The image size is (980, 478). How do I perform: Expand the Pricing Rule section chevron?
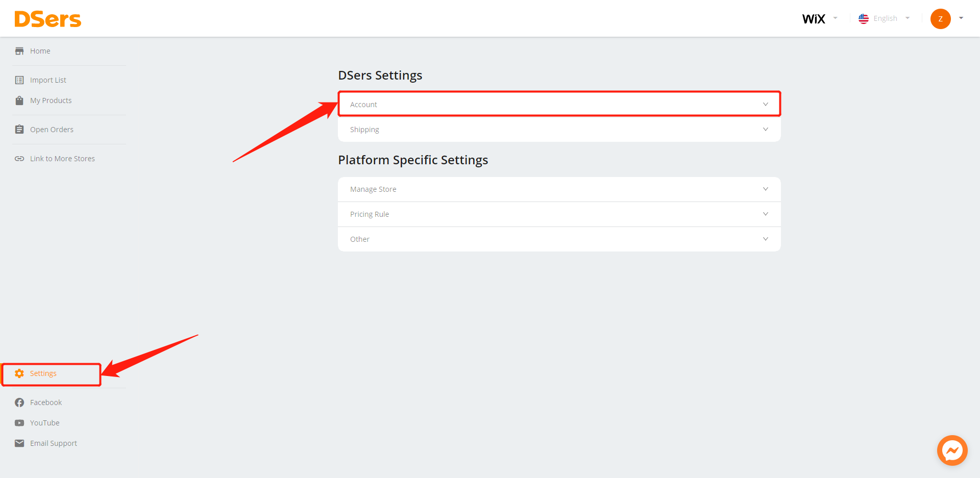(x=766, y=214)
